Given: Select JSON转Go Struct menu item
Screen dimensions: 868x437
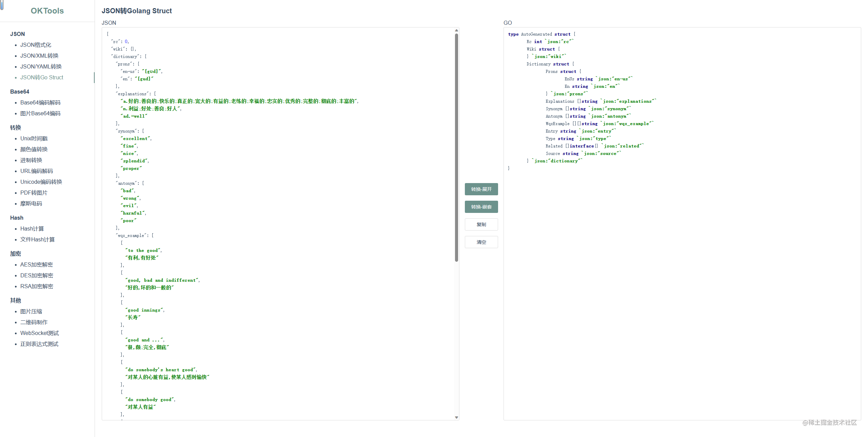Looking at the screenshot, I should (x=42, y=77).
